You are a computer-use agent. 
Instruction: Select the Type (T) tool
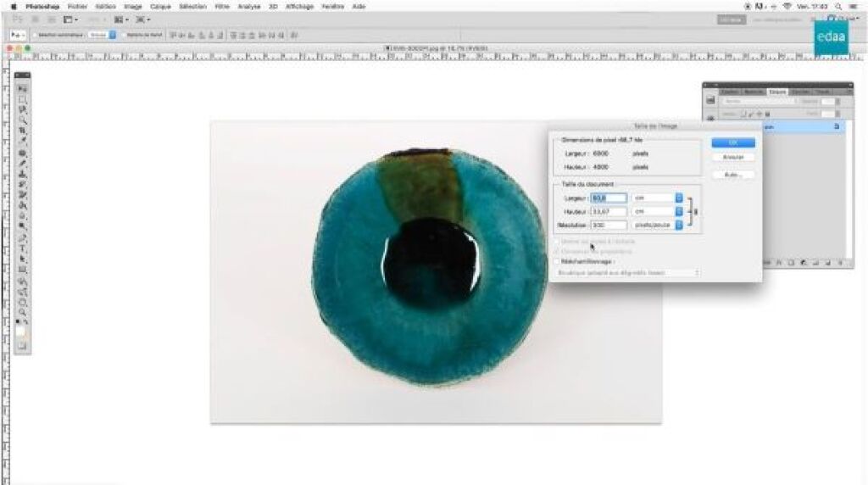(x=23, y=249)
